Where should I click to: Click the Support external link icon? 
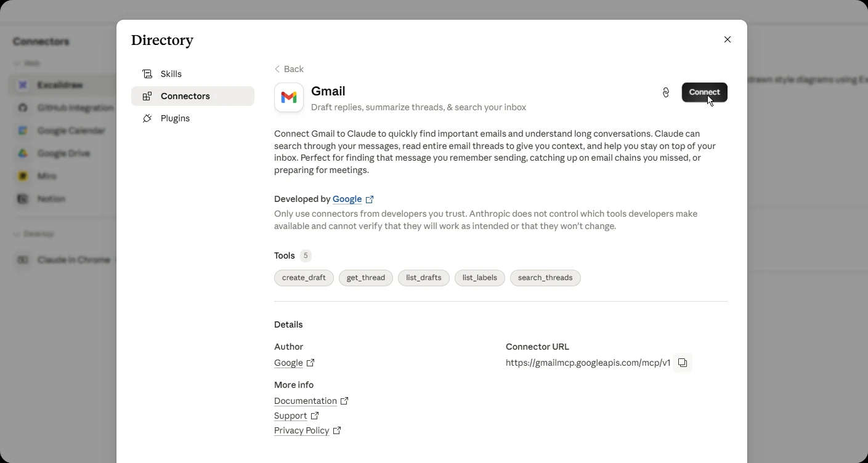tap(315, 416)
